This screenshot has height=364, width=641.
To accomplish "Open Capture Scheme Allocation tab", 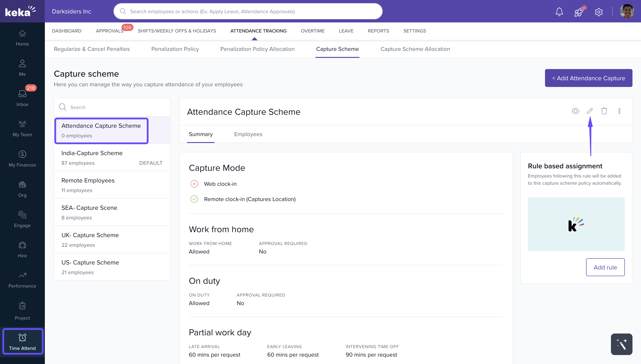I will 415,49.
